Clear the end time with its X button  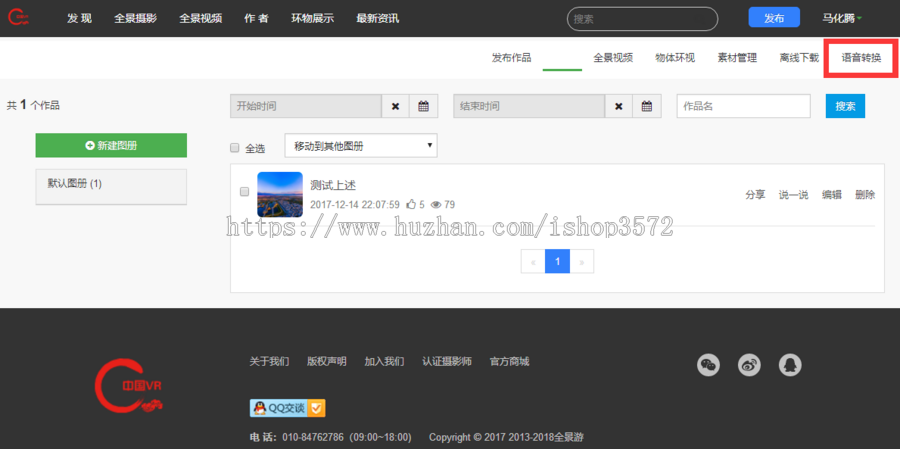(x=618, y=106)
